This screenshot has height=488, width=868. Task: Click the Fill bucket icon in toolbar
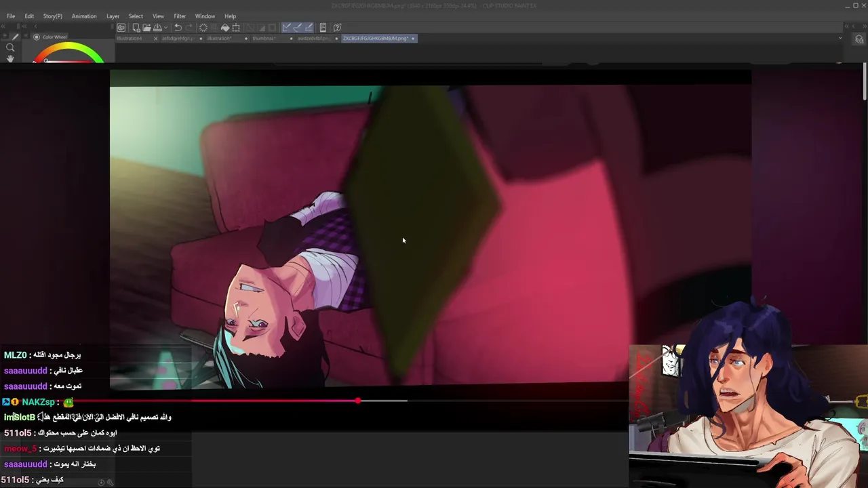click(225, 28)
